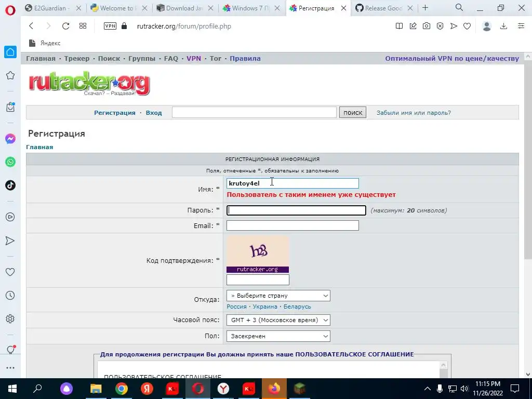Image resolution: width=532 pixels, height=399 pixels.
Task: Follow the Оптимальный VPN по цене/качеству link
Action: [x=452, y=58]
